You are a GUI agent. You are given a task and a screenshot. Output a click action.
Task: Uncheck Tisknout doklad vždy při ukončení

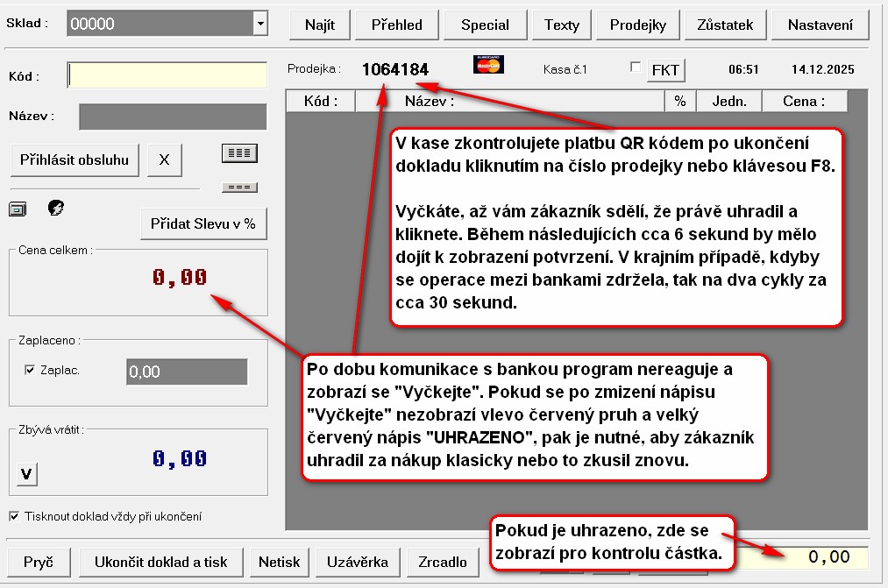[14, 516]
